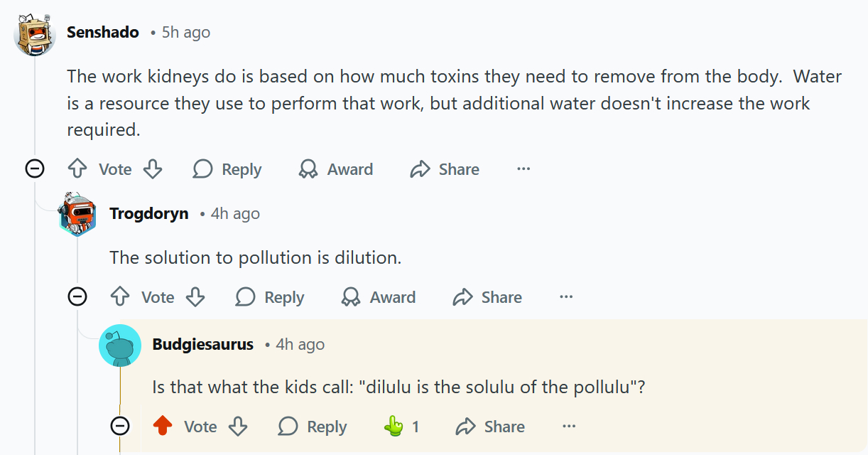Downvote Trogdoryn's comment
Image resolution: width=868 pixels, height=455 pixels.
tap(195, 297)
